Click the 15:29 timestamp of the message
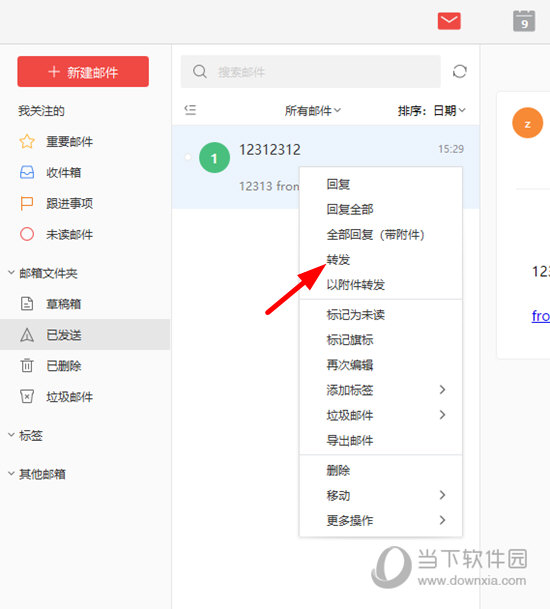Screen dimensions: 550x609 (x=451, y=149)
